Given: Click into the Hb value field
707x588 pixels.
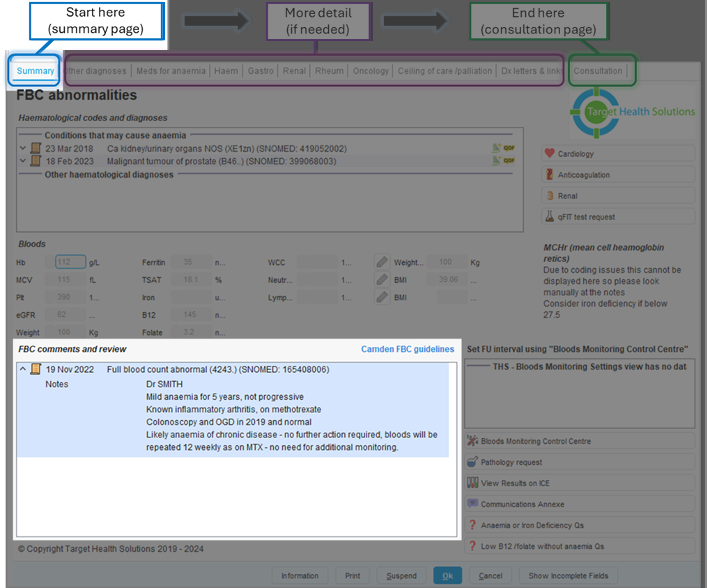Looking at the screenshot, I should [70, 262].
